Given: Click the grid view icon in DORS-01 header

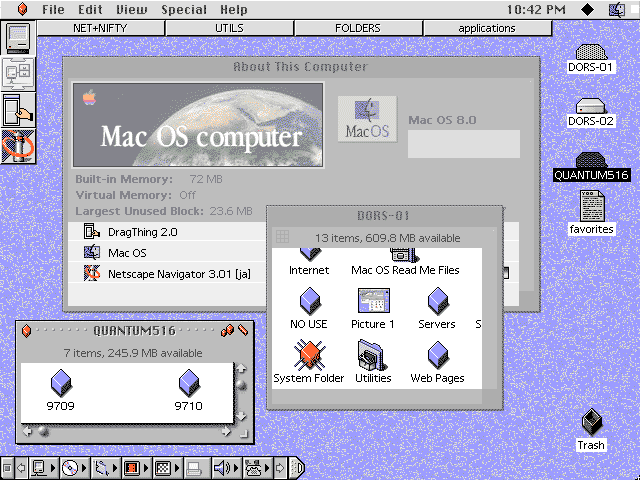Looking at the screenshot, I should 282,236.
